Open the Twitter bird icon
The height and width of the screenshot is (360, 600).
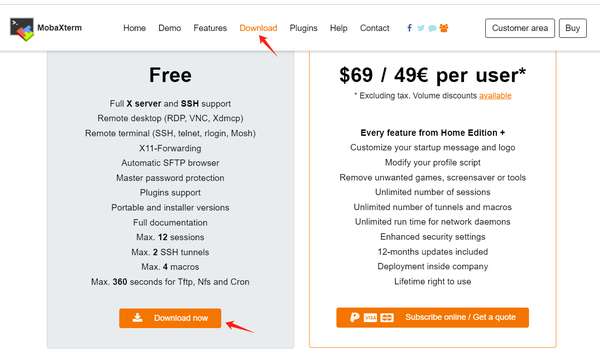(421, 28)
